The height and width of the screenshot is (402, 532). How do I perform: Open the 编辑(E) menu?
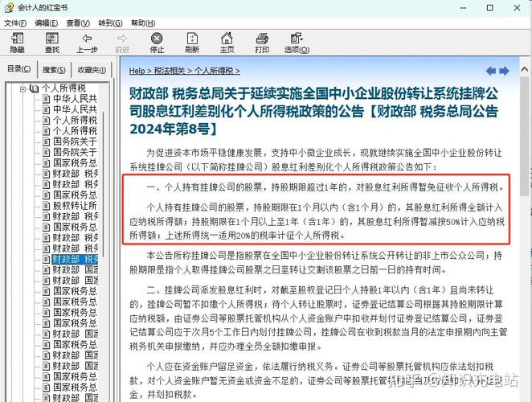point(47,23)
